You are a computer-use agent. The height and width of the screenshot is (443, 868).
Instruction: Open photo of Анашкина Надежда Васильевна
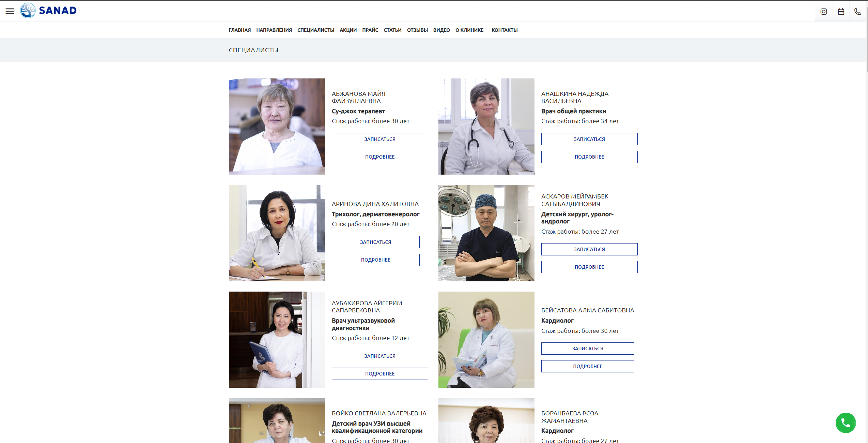[486, 127]
